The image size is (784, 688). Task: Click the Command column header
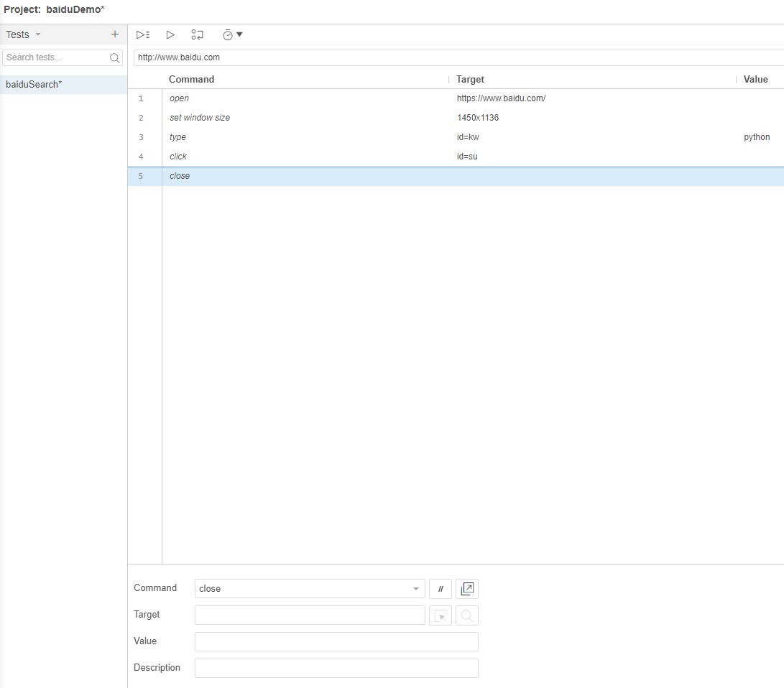point(191,80)
